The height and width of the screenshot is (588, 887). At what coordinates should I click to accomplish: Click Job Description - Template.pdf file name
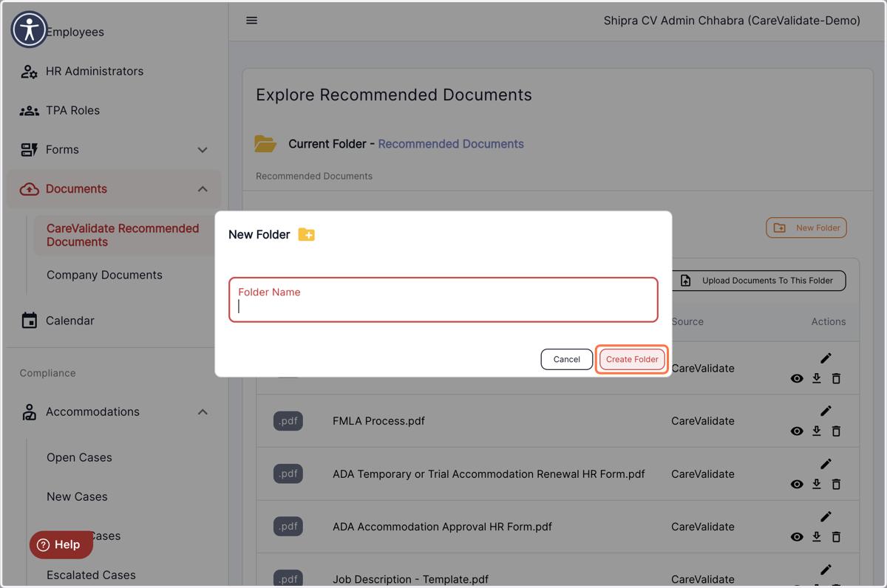[x=410, y=580]
